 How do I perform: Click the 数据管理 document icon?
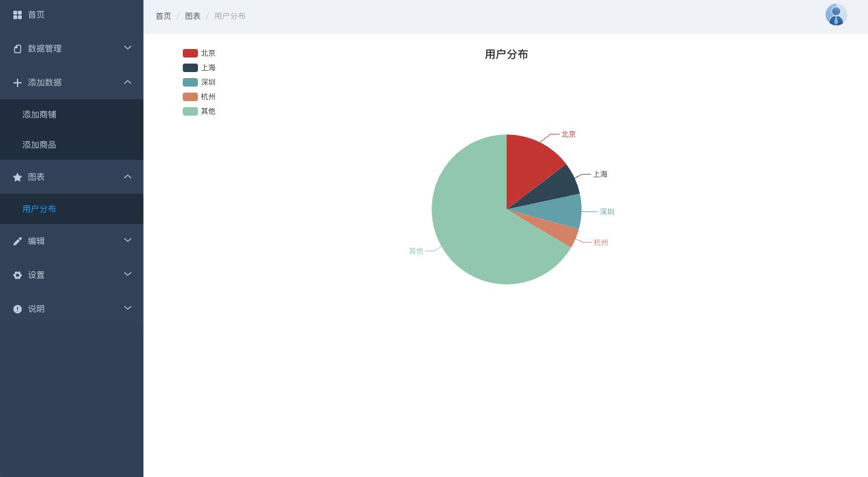18,48
